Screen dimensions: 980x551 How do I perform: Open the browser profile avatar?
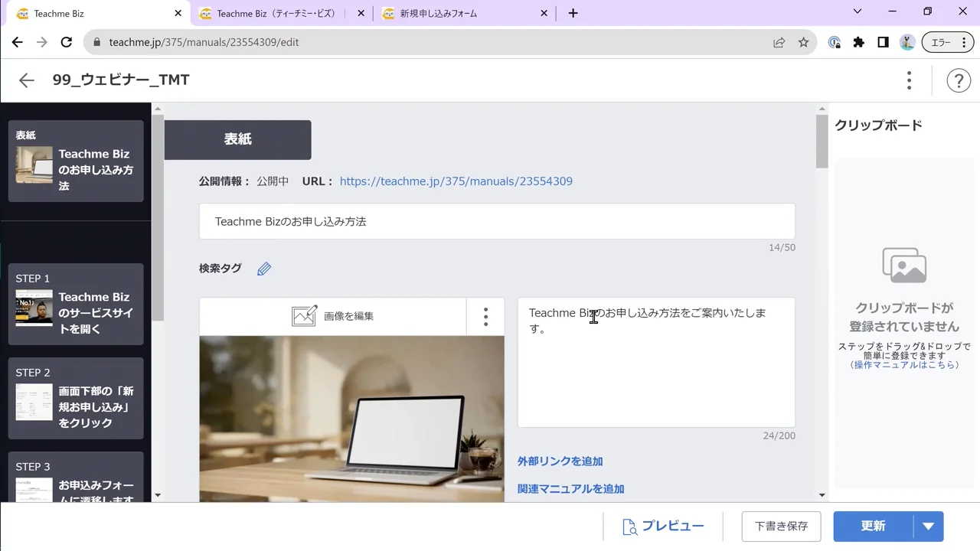pyautogui.click(x=907, y=43)
